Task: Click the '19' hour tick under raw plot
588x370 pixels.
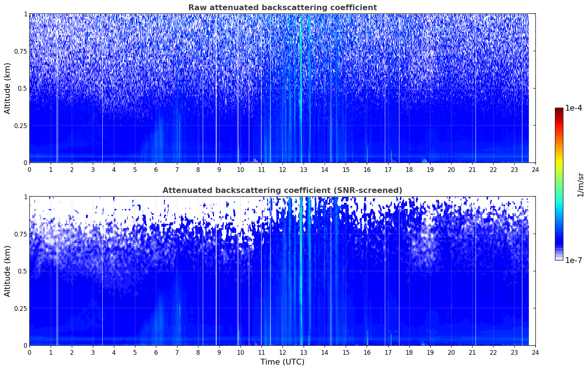Action: [x=430, y=169]
